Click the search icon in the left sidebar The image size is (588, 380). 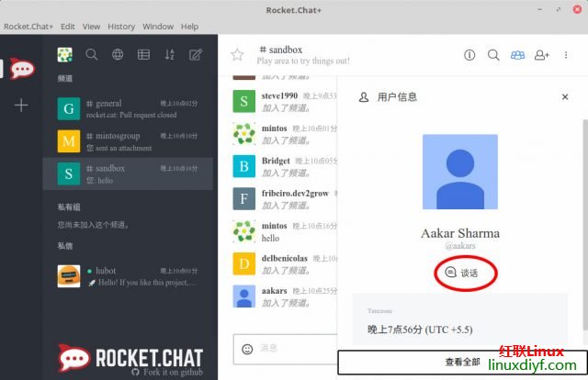point(92,55)
